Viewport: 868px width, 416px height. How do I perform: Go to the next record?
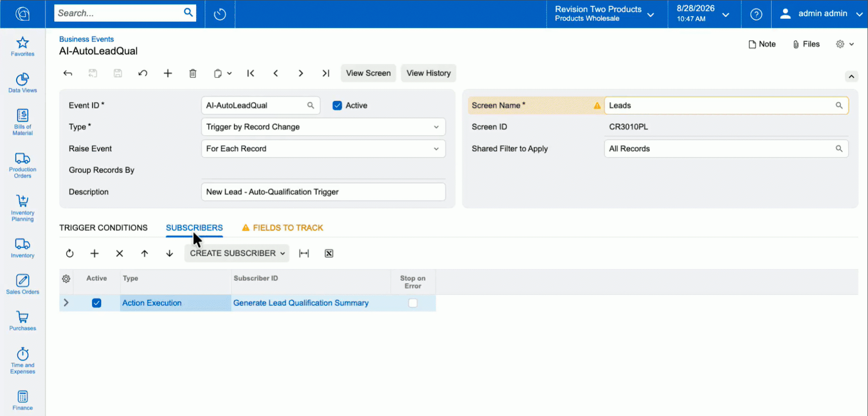(x=301, y=73)
